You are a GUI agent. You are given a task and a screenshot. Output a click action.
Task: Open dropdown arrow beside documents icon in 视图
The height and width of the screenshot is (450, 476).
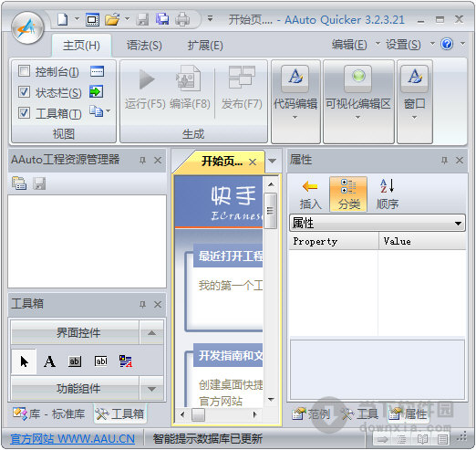click(109, 111)
